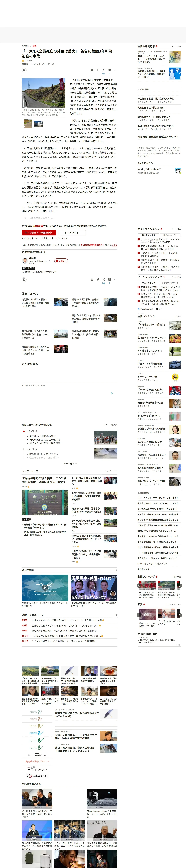The image size is (186, 868).
Task: Enlarge photo via icon in image caption
Action: [57, 115]
